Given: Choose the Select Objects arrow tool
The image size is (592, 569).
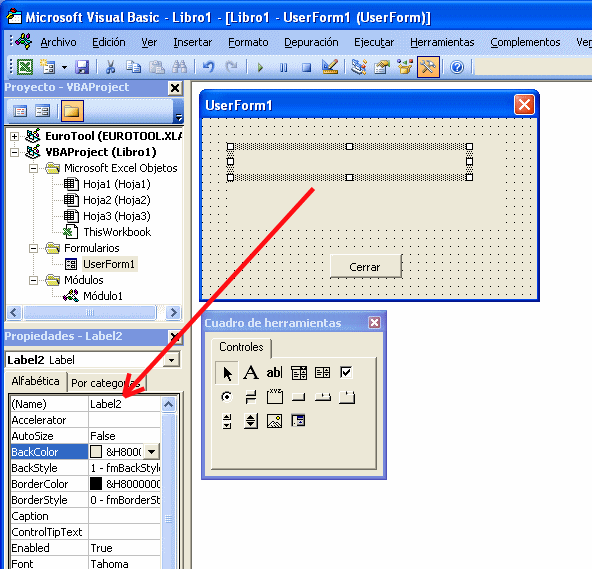Looking at the screenshot, I should click(227, 373).
